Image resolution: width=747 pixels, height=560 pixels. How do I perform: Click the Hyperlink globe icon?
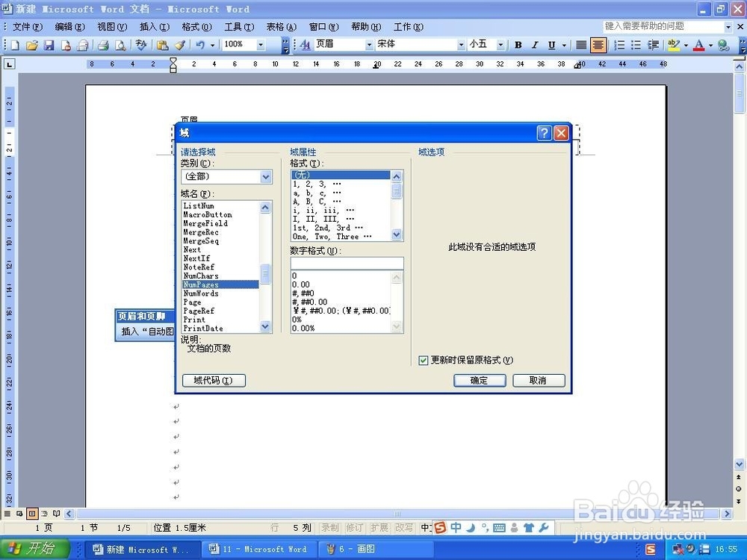(724, 45)
